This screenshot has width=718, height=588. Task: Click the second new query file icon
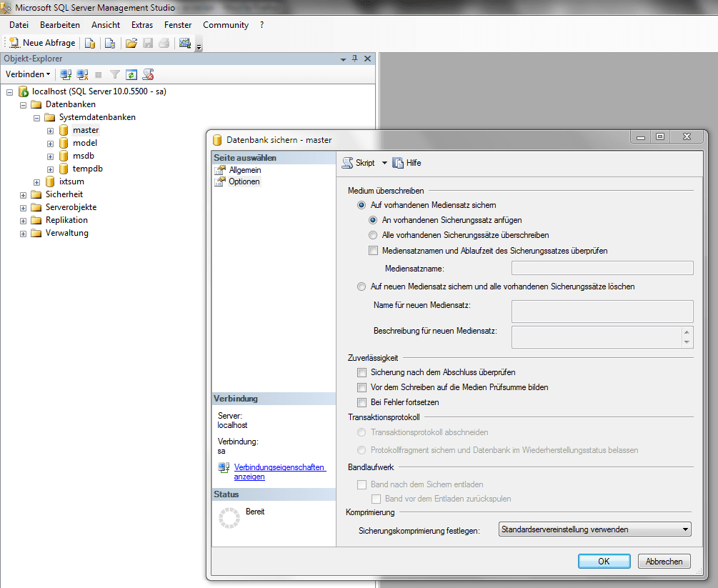tap(110, 43)
